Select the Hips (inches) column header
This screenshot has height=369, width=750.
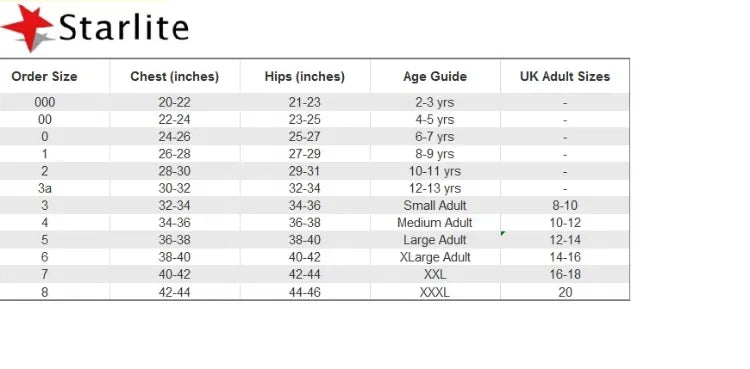[305, 77]
